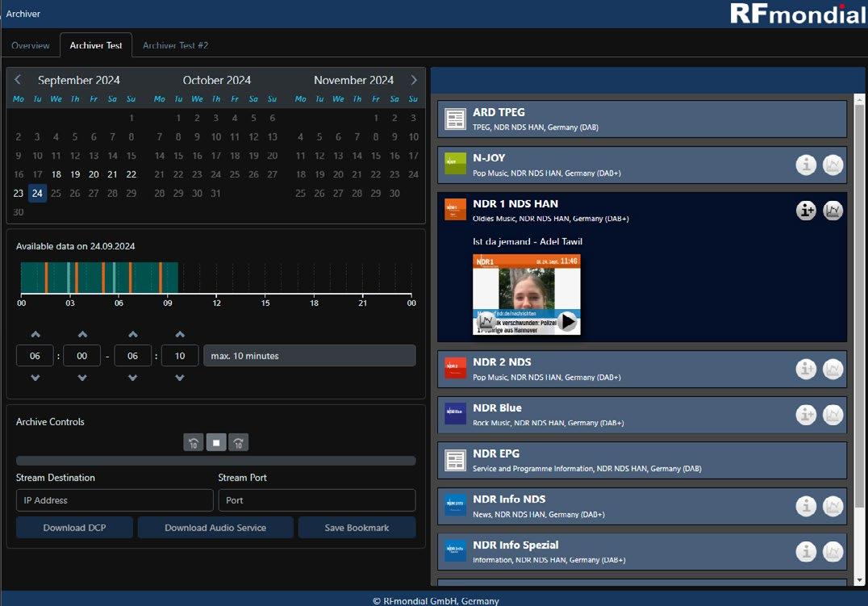Select Archiver Test tab
This screenshot has width=868, height=606.
tap(96, 45)
